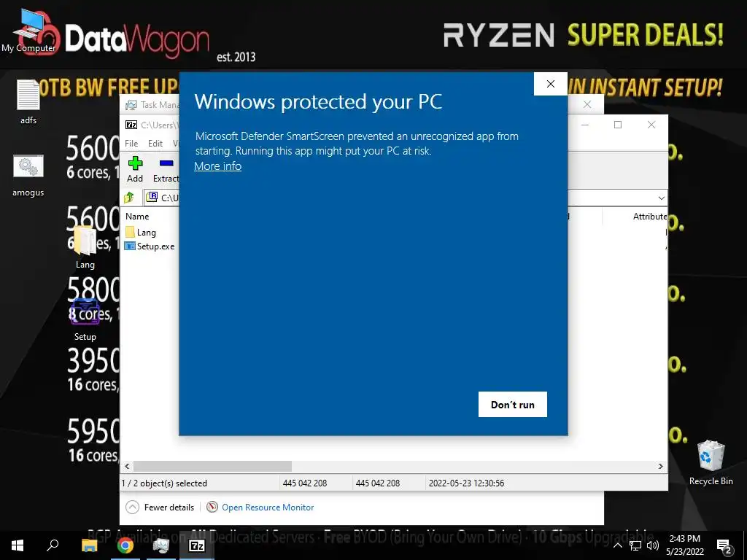Switch to Task Manager in the taskbar

[161, 545]
